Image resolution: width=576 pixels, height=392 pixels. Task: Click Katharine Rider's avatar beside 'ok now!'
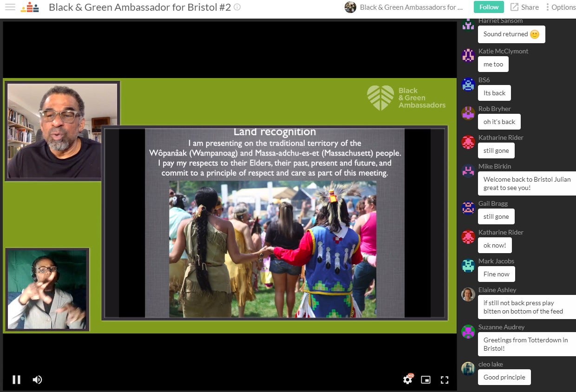point(468,236)
